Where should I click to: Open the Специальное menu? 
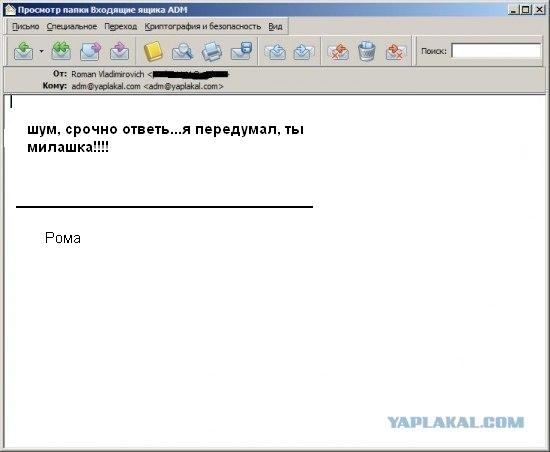tap(72, 27)
